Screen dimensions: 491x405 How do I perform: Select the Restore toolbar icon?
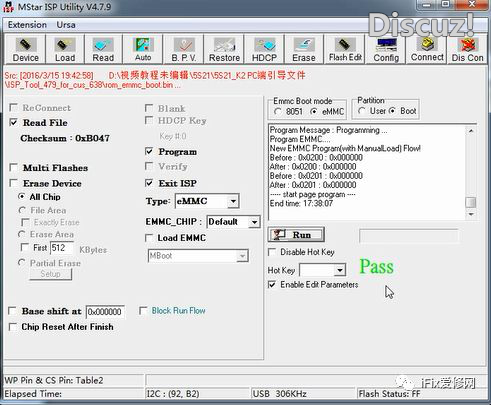pos(224,49)
